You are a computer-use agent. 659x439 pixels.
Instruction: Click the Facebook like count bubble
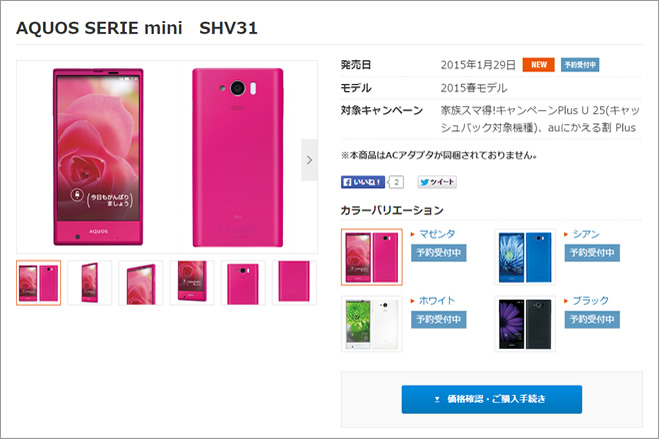pyautogui.click(x=395, y=182)
